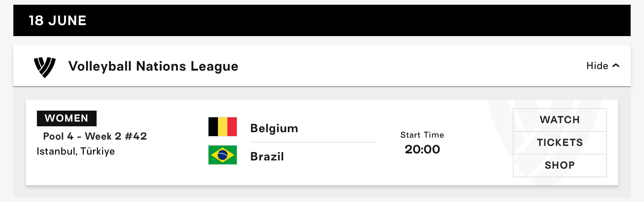Click the 20:00 start time
This screenshot has height=202, width=644.
pos(423,149)
